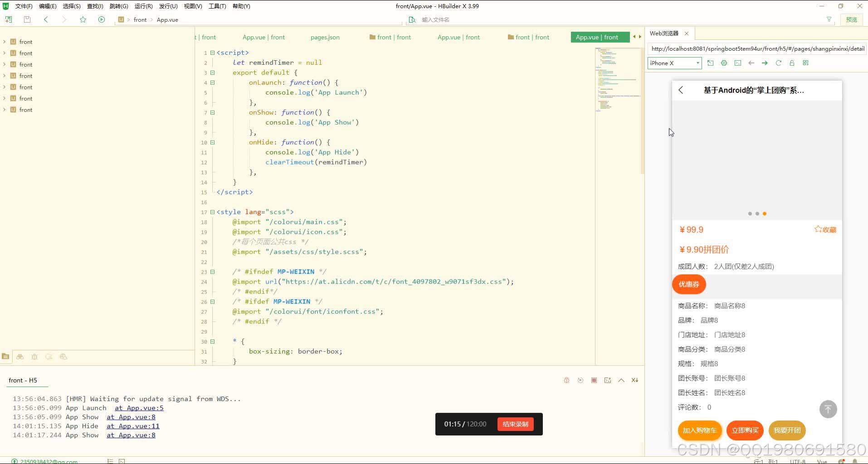Click the 我要开团 button
This screenshot has height=464, width=868.
(787, 430)
